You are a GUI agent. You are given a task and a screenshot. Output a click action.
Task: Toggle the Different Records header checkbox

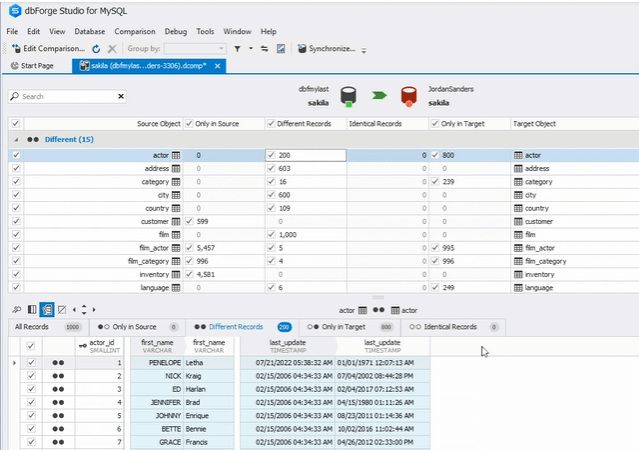coord(271,123)
